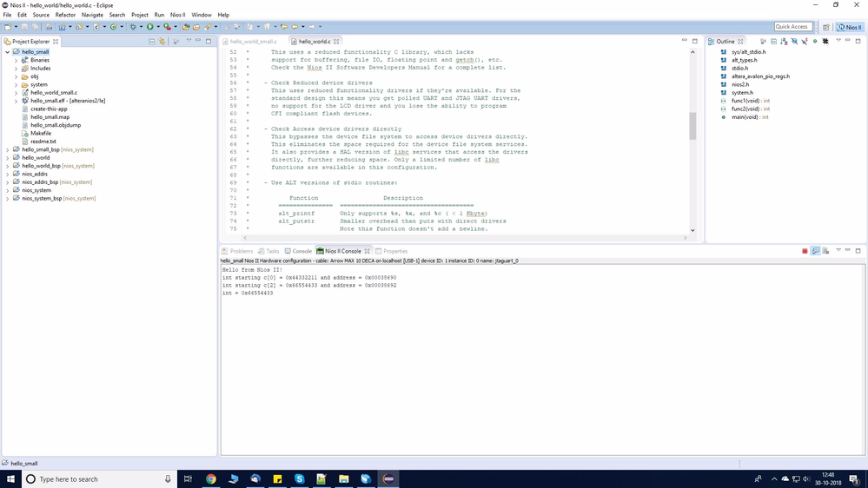Screen dimensions: 868x488
Task: Open the Nios II menu
Action: click(178, 15)
